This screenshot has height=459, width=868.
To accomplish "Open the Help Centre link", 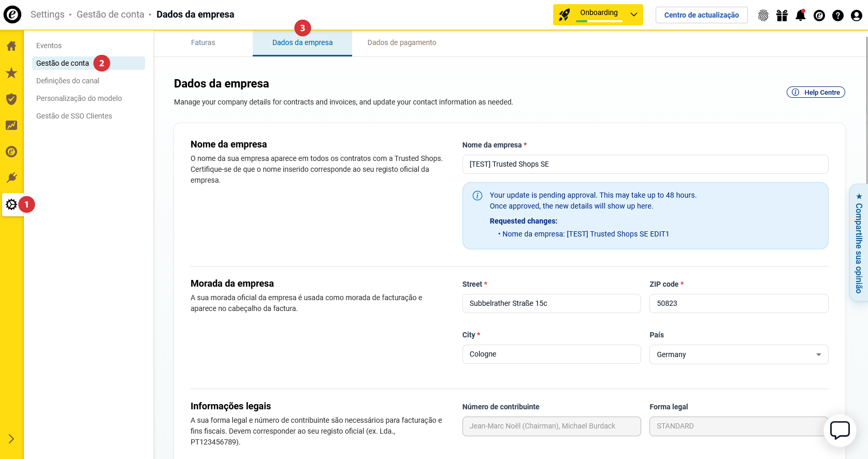I will click(816, 92).
